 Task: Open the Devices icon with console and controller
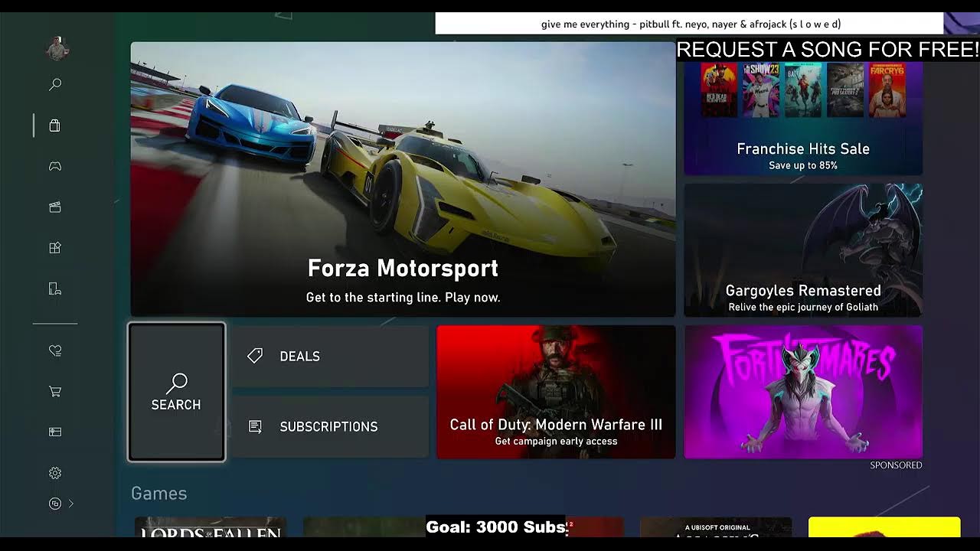55,289
